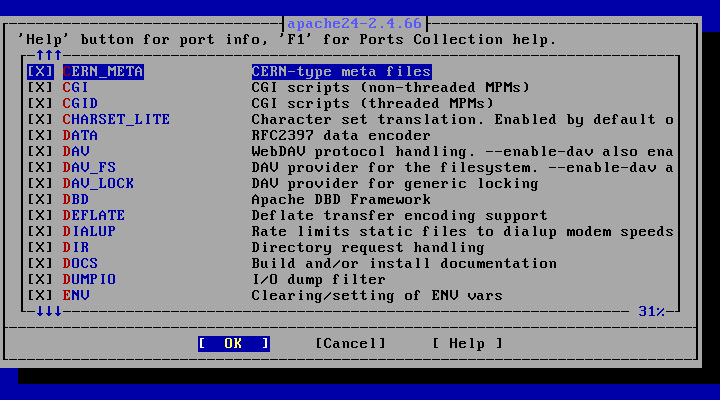Select the DEFLATE option name
The height and width of the screenshot is (400, 720).
(94, 216)
